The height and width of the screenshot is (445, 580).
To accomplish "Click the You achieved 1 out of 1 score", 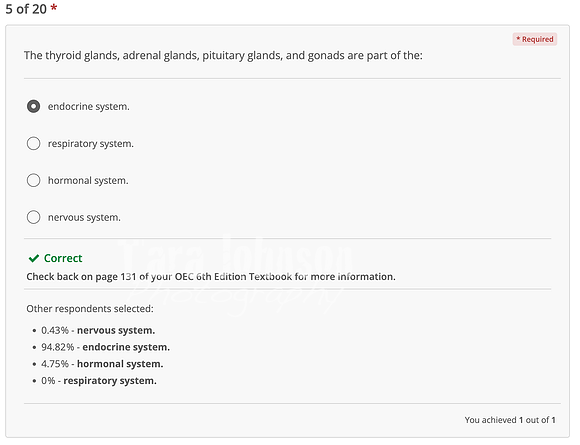I will [x=510, y=420].
